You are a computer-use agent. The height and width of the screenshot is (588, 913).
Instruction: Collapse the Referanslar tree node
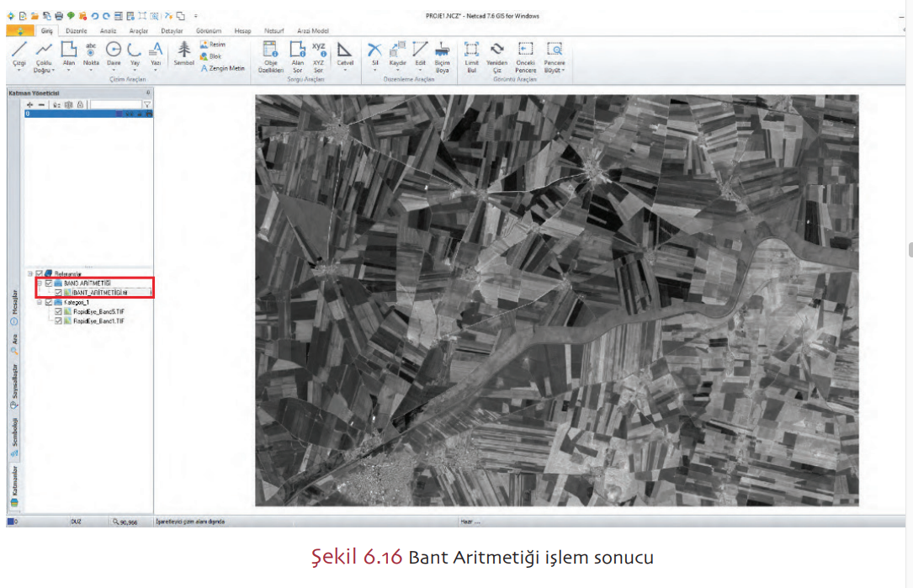[x=30, y=273]
